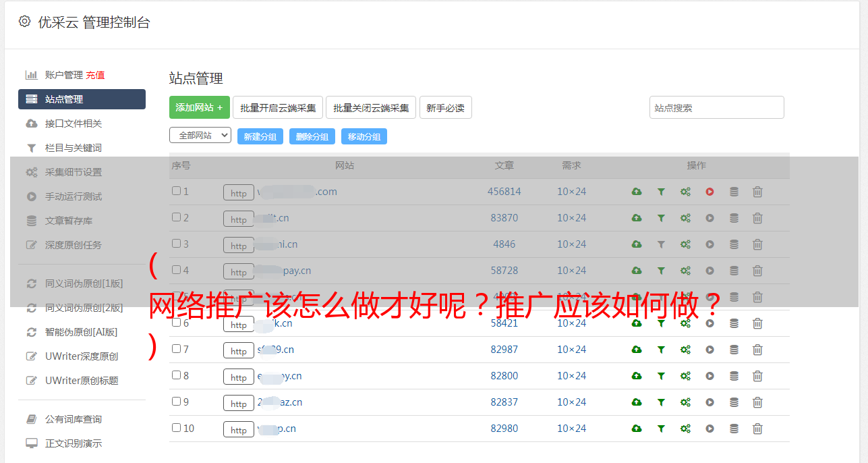Click the gear icon beside the console title
This screenshot has height=463, width=868.
pos(25,22)
